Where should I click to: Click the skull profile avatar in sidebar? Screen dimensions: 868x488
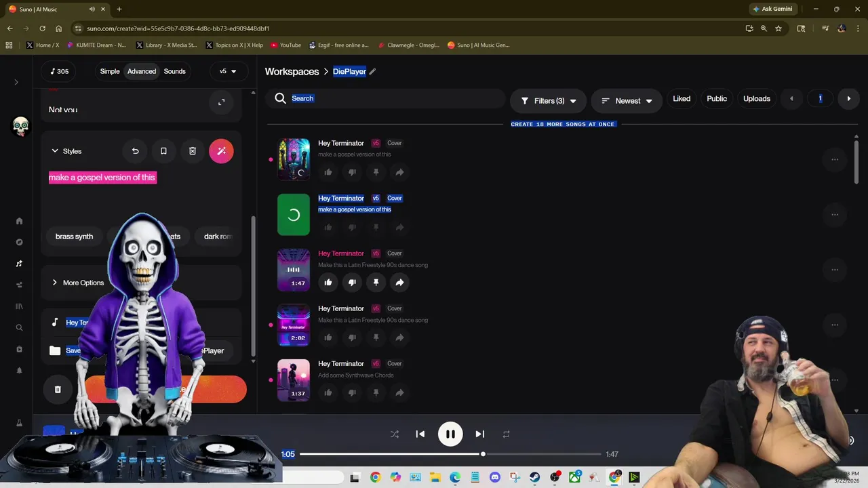tap(20, 126)
